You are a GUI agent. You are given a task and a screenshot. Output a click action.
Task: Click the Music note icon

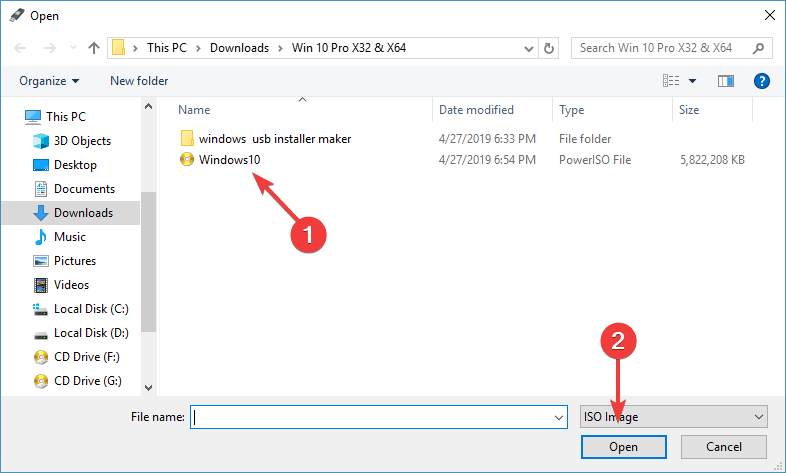(x=41, y=237)
